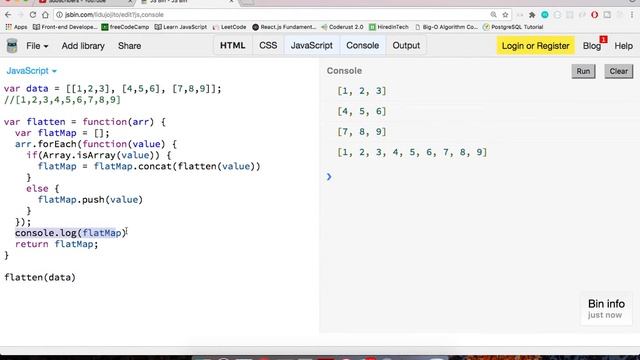Click the console.log(flatMap) code line
The width and height of the screenshot is (640, 360).
[71, 233]
